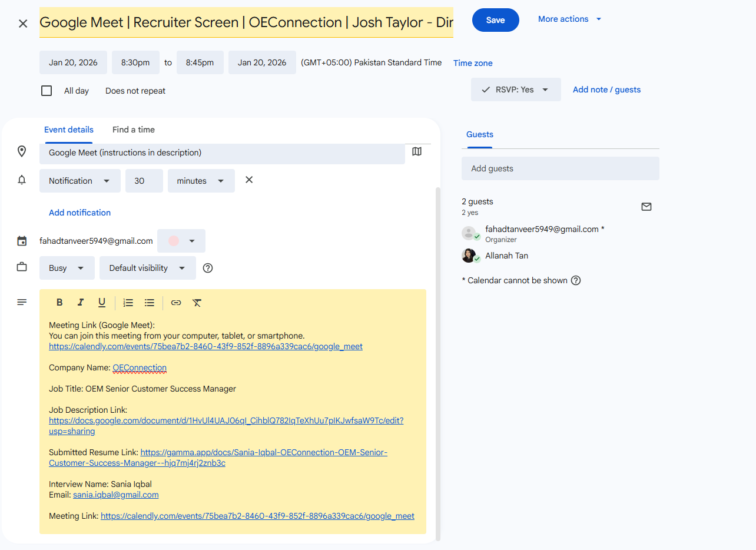Click the sania.iqbal@gmail.com email link
The image size is (756, 550).
tap(115, 495)
